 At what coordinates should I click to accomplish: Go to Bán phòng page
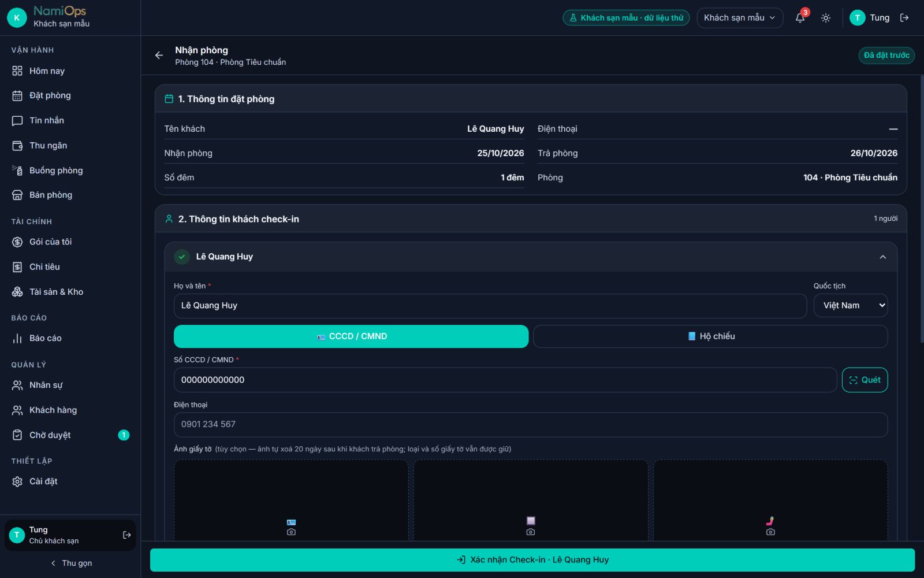pyautogui.click(x=70, y=195)
